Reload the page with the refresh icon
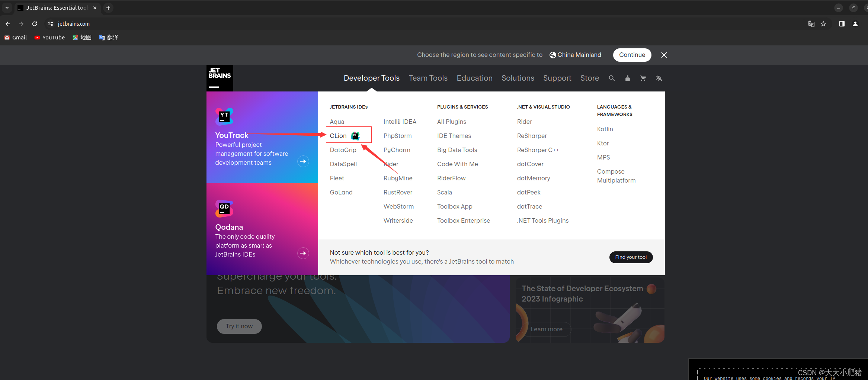Screen dimensions: 868x380 point(35,24)
